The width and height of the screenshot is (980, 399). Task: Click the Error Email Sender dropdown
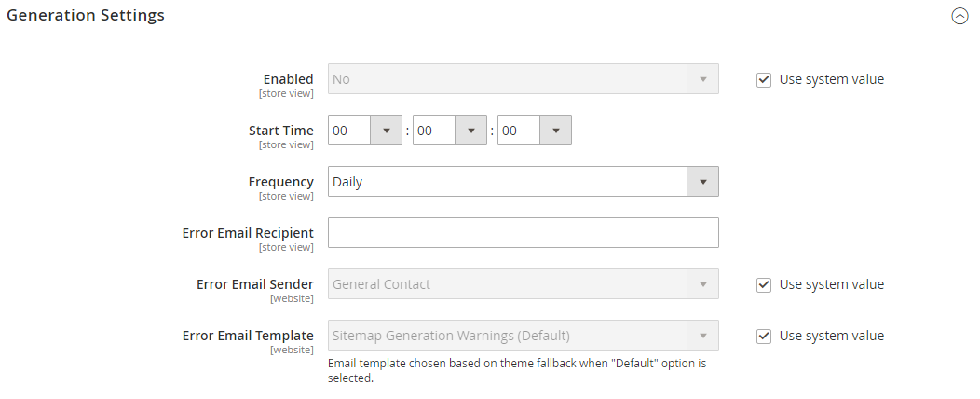pyautogui.click(x=508, y=284)
